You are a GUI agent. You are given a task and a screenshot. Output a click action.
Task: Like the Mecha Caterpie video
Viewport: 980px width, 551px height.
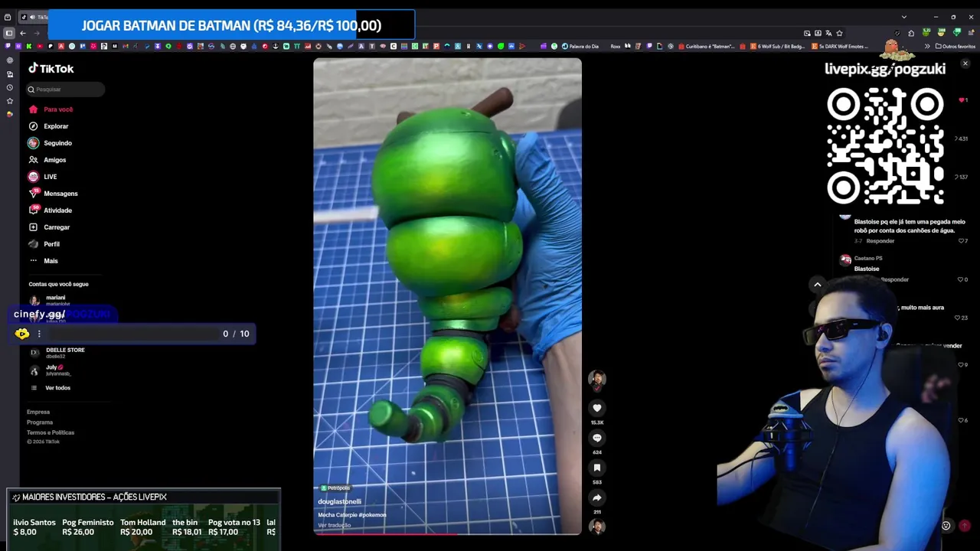coord(597,408)
